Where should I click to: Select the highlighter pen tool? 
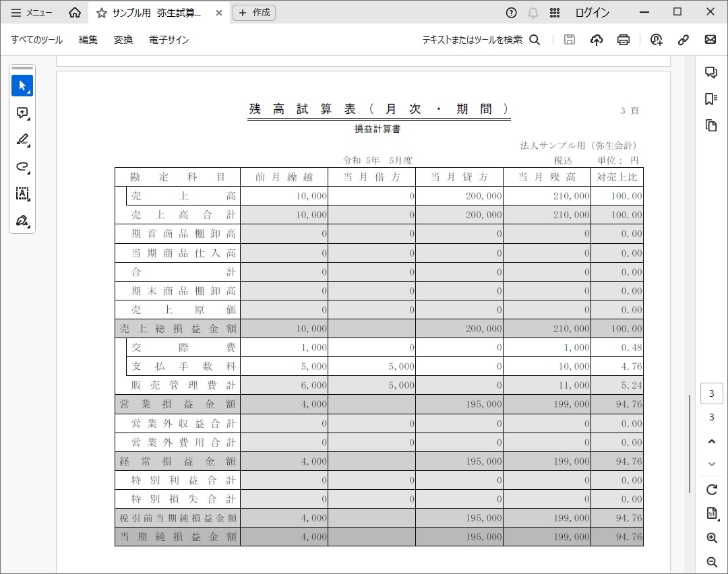coord(22,139)
